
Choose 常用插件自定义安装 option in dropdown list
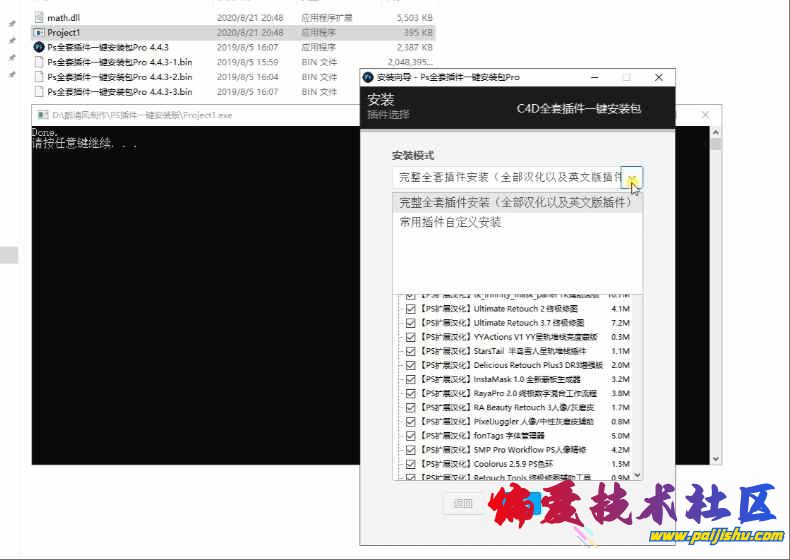450,222
